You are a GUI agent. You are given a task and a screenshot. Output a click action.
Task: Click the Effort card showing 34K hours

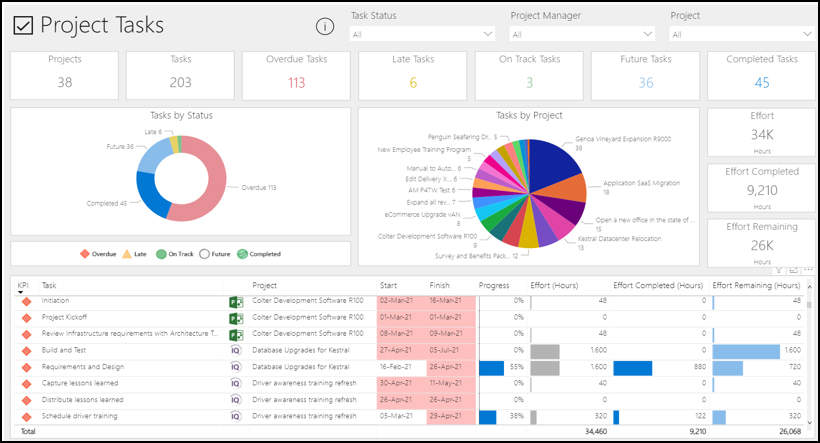coord(761,132)
